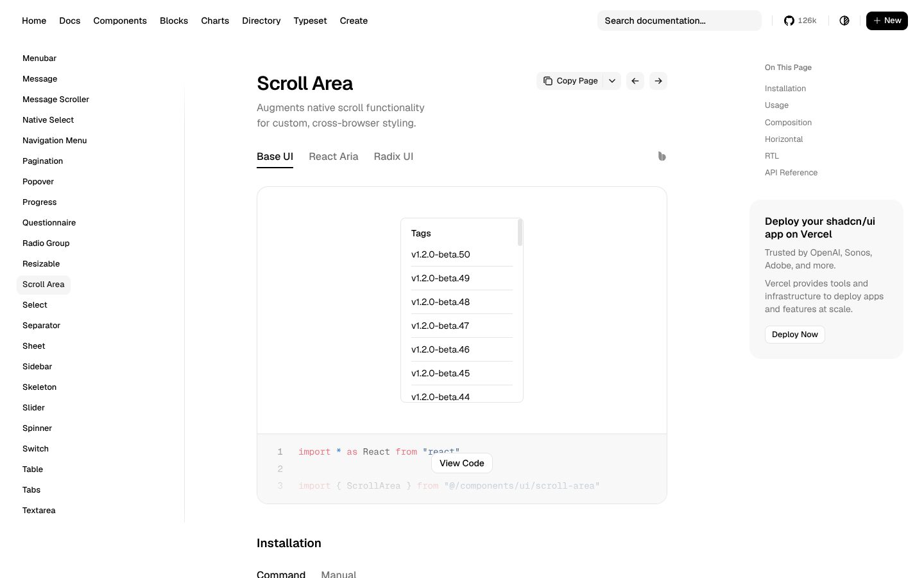This screenshot has width=924, height=578.
Task: Open Skeleton in sidebar
Action: (39, 387)
